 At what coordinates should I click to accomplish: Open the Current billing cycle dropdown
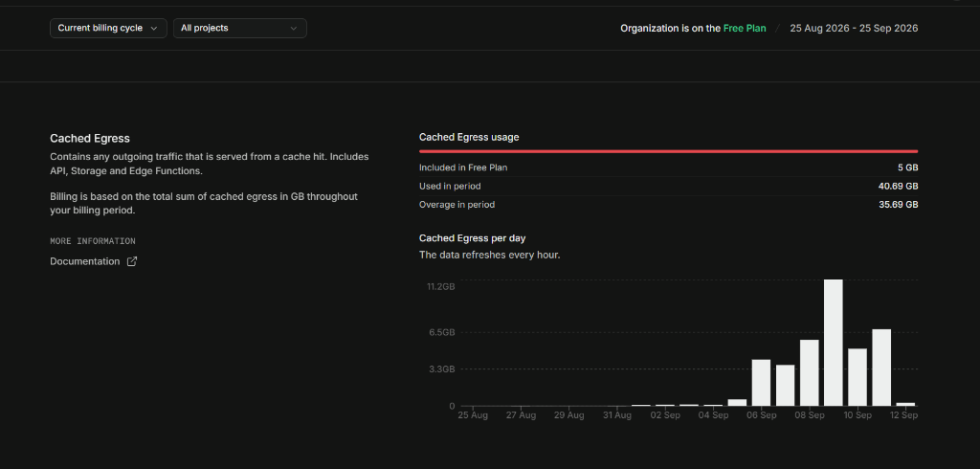pyautogui.click(x=108, y=28)
